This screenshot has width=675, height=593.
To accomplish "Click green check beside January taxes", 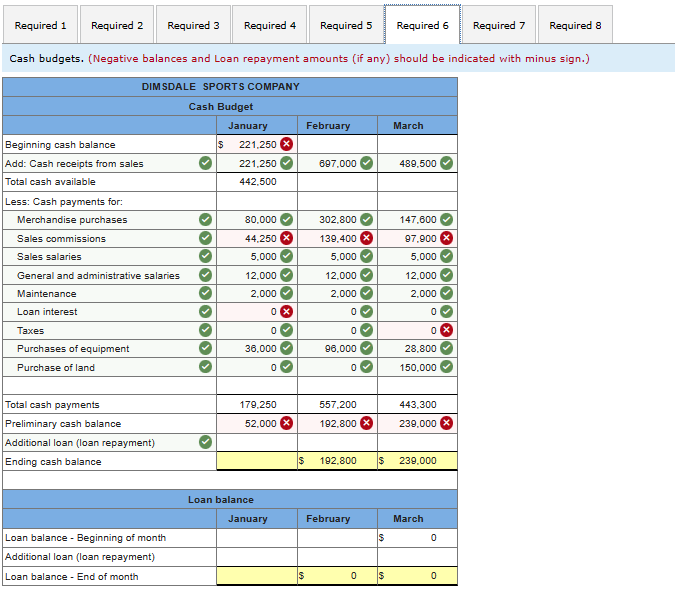I will click(286, 330).
